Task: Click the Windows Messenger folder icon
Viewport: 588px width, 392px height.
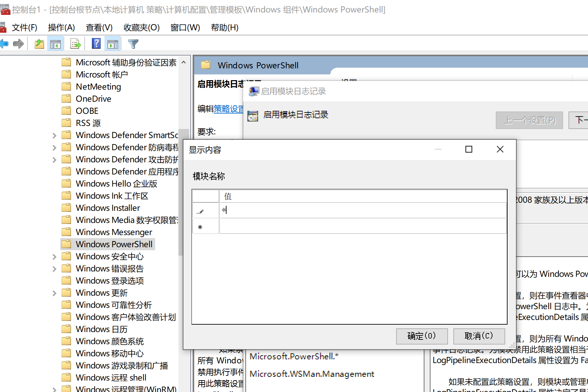Action: [x=67, y=232]
